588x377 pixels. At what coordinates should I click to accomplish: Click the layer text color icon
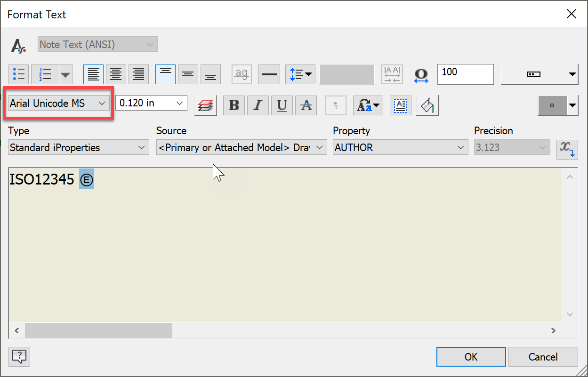point(206,105)
